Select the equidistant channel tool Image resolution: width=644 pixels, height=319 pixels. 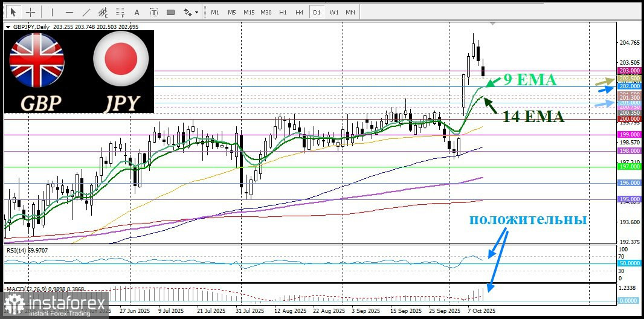pyautogui.click(x=103, y=12)
